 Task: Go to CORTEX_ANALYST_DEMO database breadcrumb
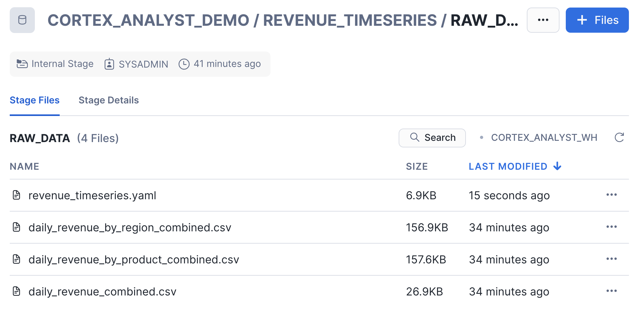coord(148,20)
